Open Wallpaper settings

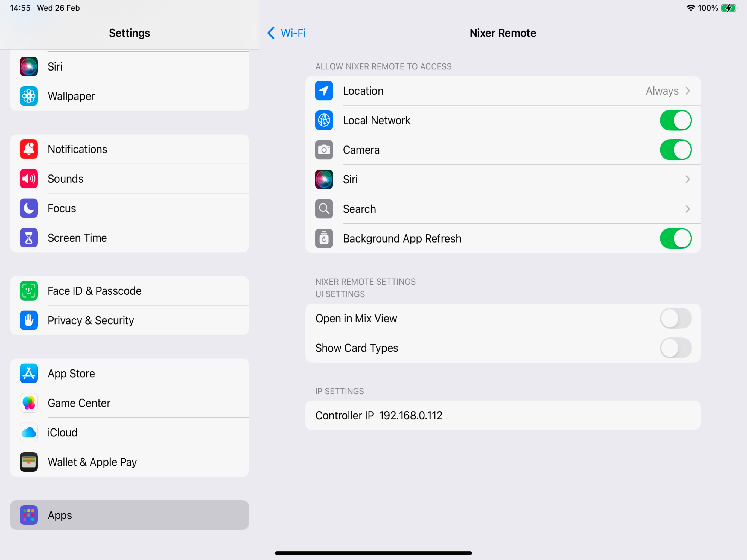pos(129,96)
